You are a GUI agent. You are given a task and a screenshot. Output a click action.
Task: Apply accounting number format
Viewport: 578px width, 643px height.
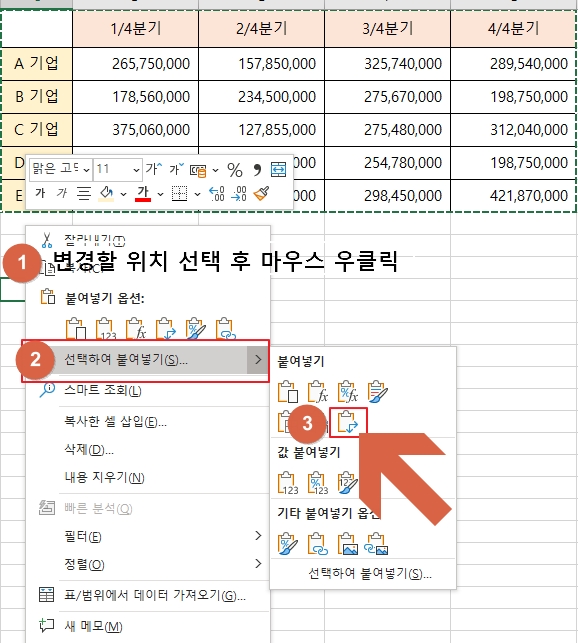click(198, 170)
